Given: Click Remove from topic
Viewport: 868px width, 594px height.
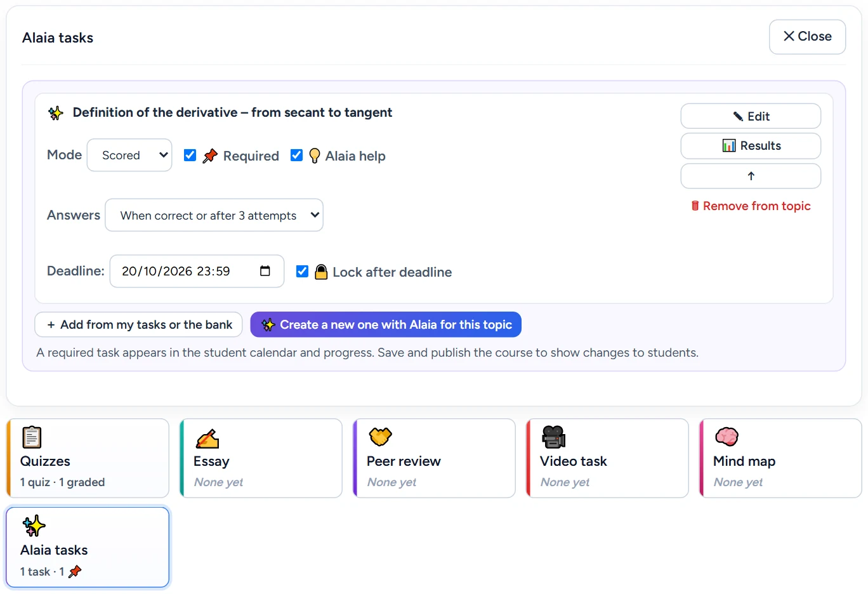Looking at the screenshot, I should pyautogui.click(x=751, y=206).
